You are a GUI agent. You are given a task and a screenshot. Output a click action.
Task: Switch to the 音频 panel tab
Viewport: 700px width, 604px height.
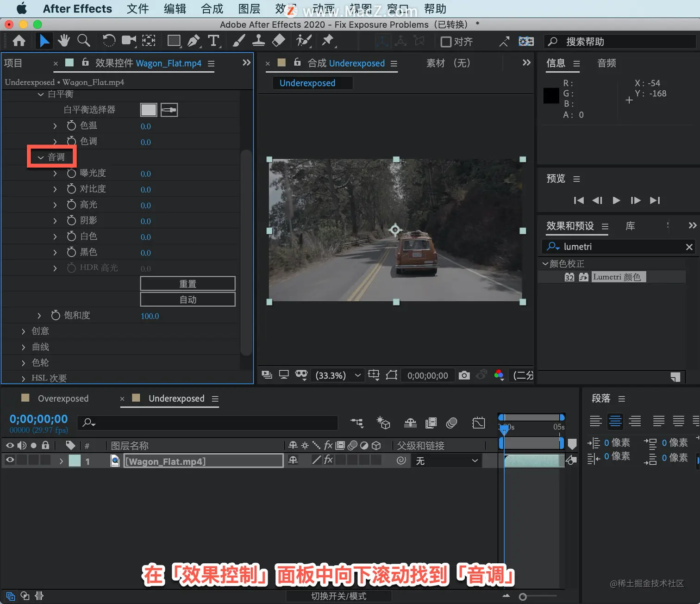pos(606,63)
